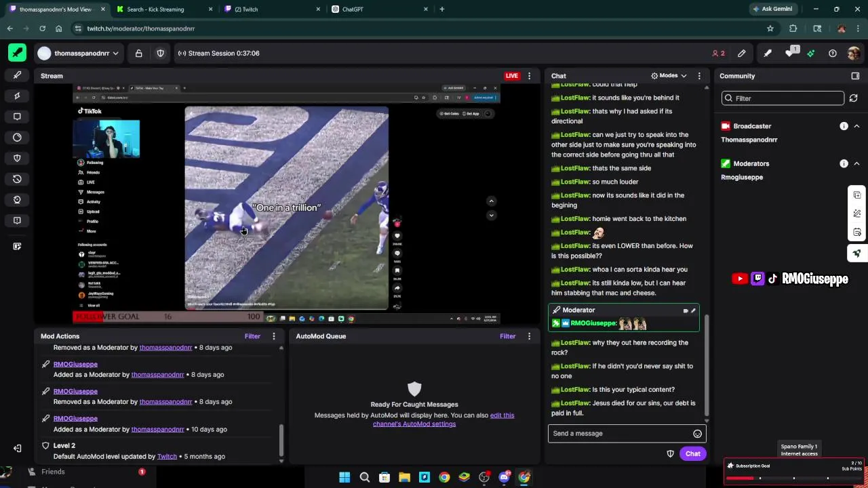Click the chat panel scrollbar
This screenshot has width=868, height=488.
[x=706, y=365]
